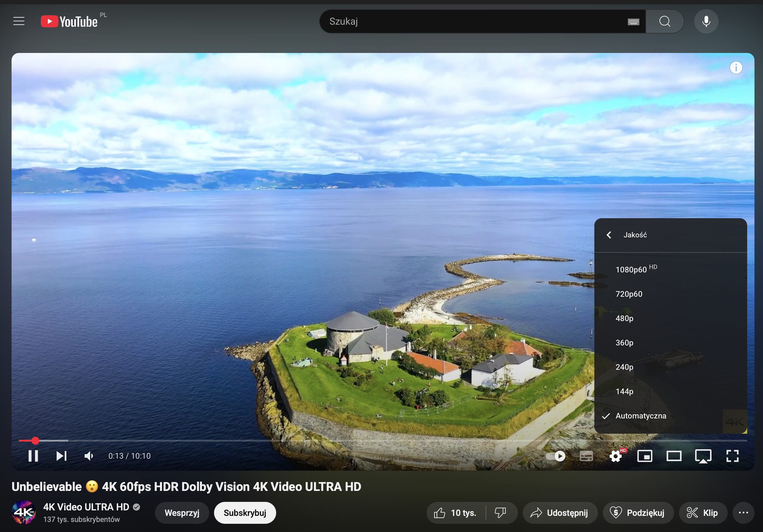The width and height of the screenshot is (763, 532).
Task: Toggle the autoplay switch
Action: (x=556, y=456)
